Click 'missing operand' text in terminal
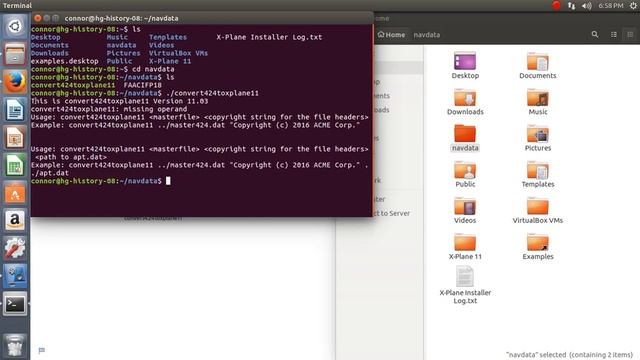The width and height of the screenshot is (640, 360). click(x=155, y=109)
